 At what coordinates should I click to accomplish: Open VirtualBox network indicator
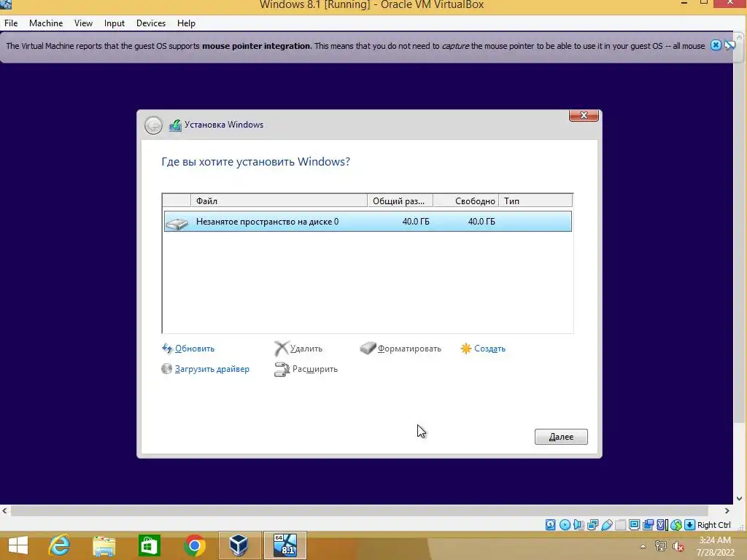pos(592,525)
